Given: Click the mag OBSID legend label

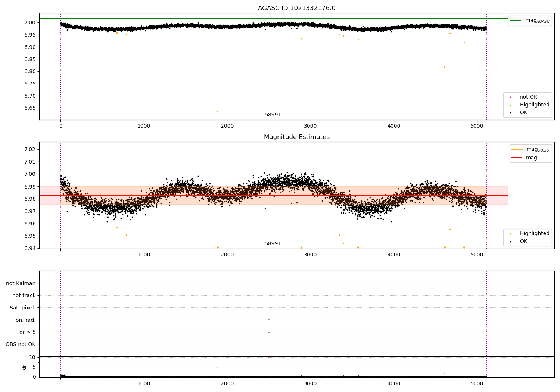Looking at the screenshot, I should pyautogui.click(x=538, y=149).
